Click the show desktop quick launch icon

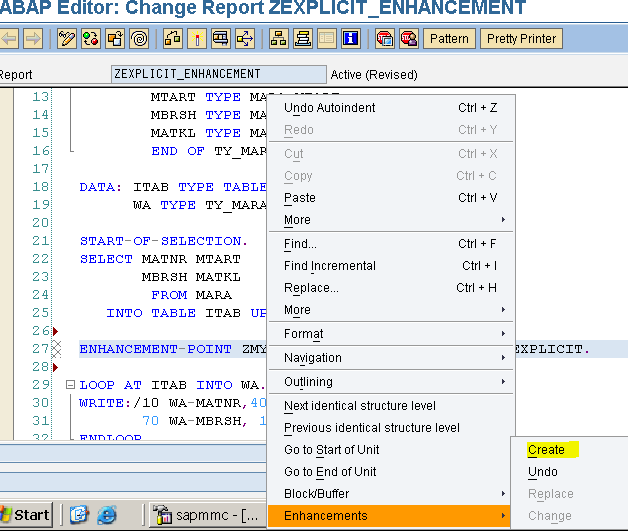[x=79, y=515]
